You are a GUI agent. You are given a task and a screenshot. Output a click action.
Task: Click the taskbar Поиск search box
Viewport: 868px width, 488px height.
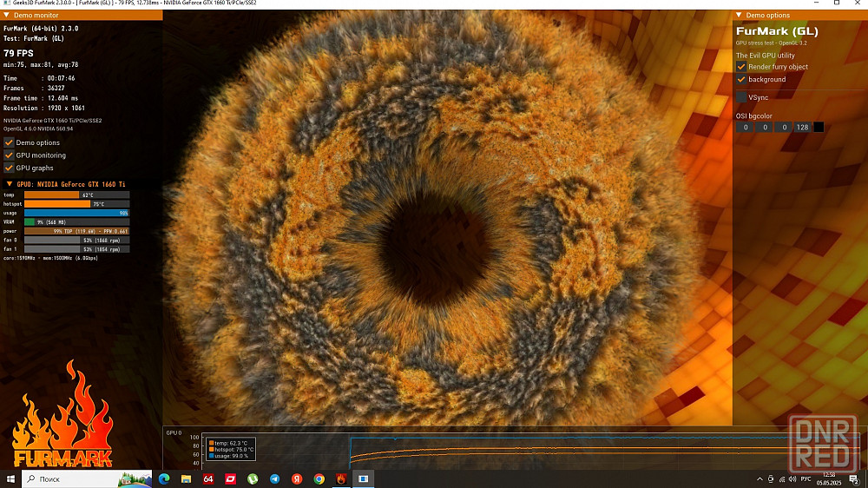point(87,478)
